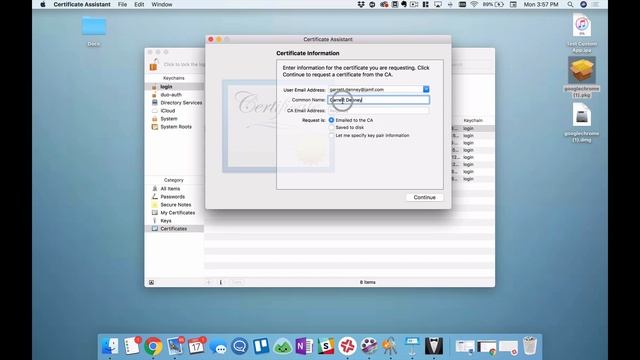Click the Keychain column header

(473, 120)
